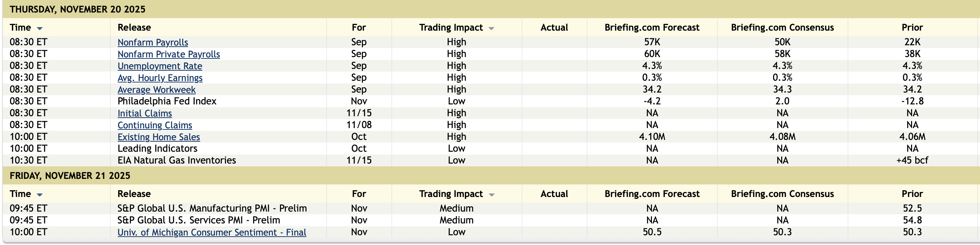
Task: Click the Trading Impact sort arrow under Thursday
Action: tap(491, 29)
